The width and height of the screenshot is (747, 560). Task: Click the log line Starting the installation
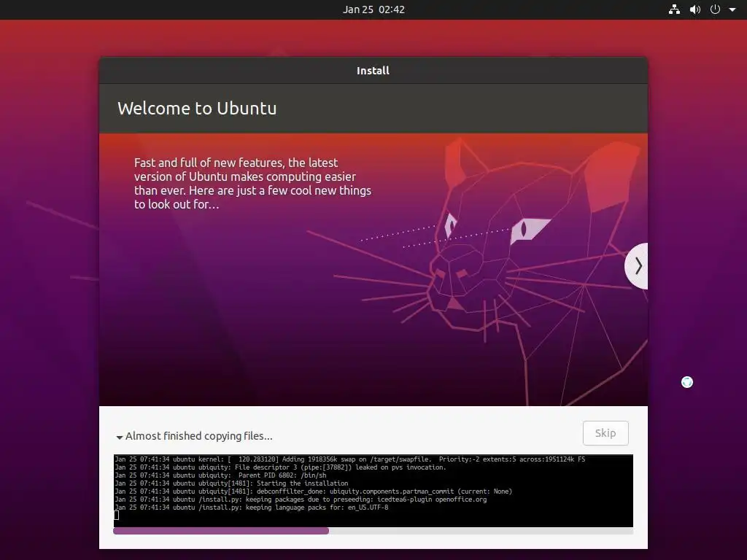(x=231, y=483)
